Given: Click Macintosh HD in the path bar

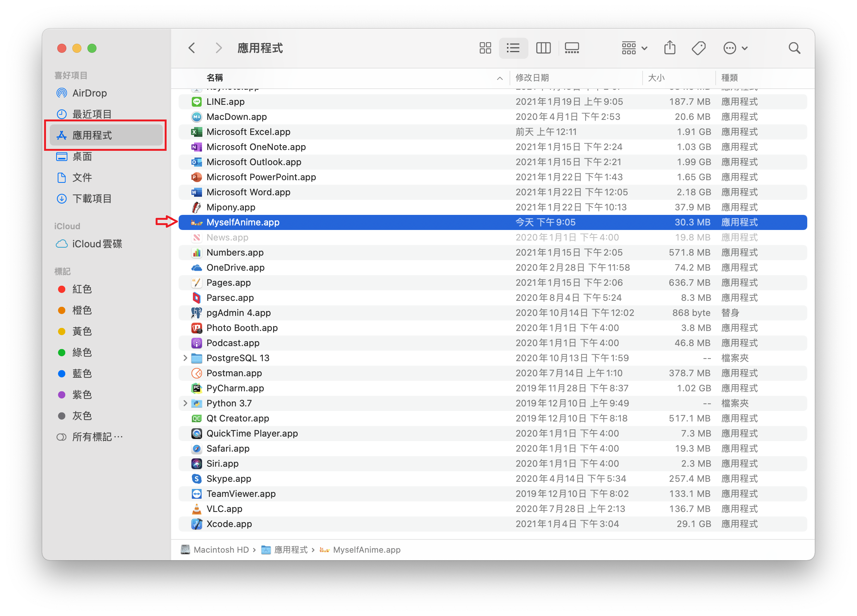Looking at the screenshot, I should coord(221,550).
